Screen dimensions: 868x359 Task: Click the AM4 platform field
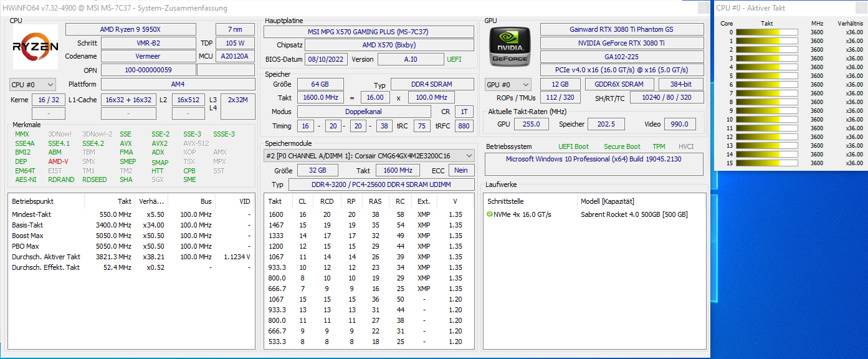(178, 84)
